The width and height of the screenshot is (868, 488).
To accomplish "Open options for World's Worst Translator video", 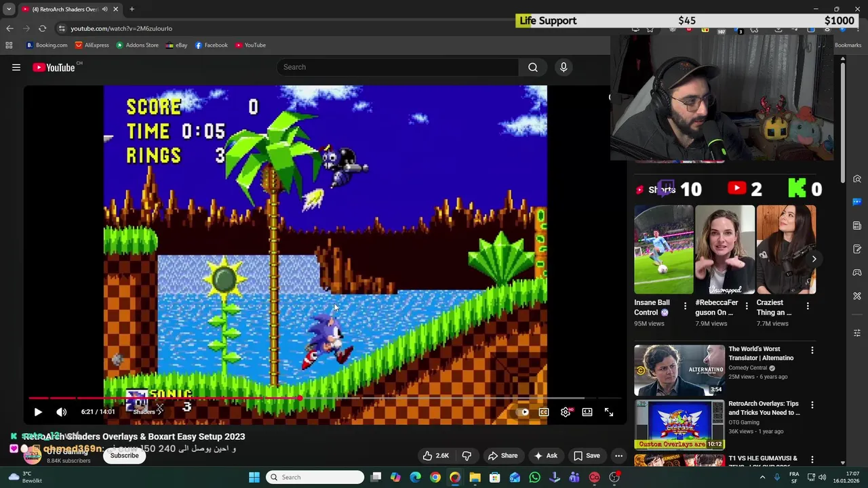I will click(x=812, y=350).
